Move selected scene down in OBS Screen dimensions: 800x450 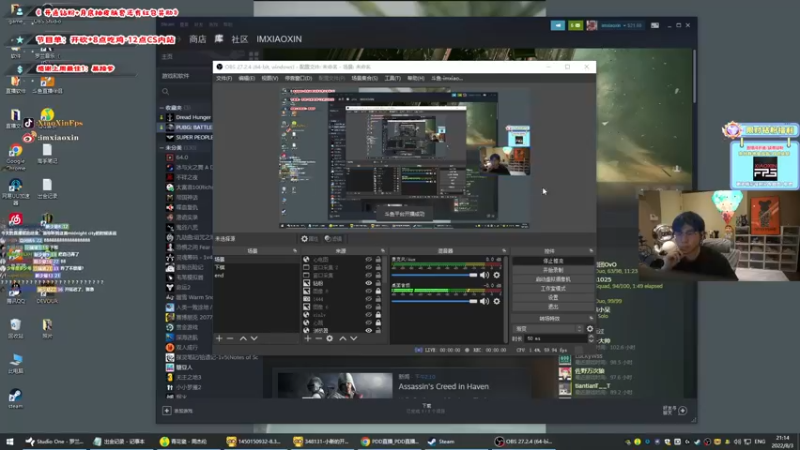coord(254,338)
